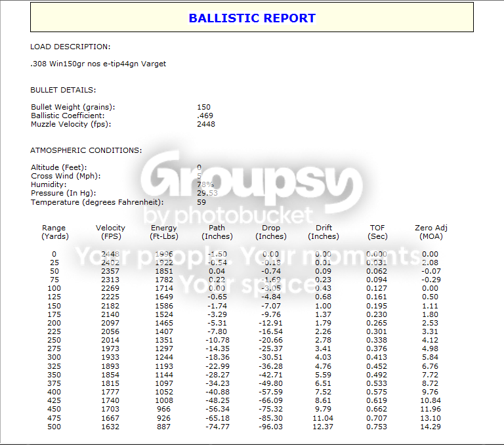Click the BALLISTIC REPORT title

tap(252, 18)
